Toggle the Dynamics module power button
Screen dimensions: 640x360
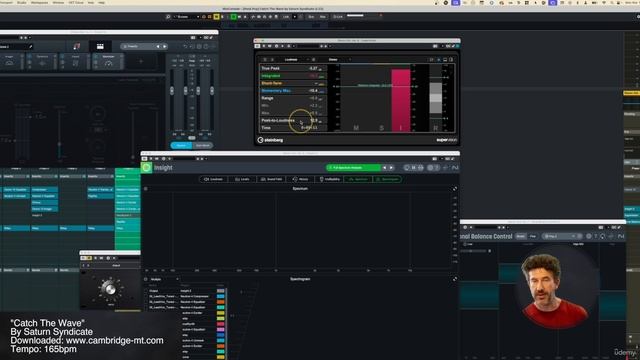(x=29, y=57)
